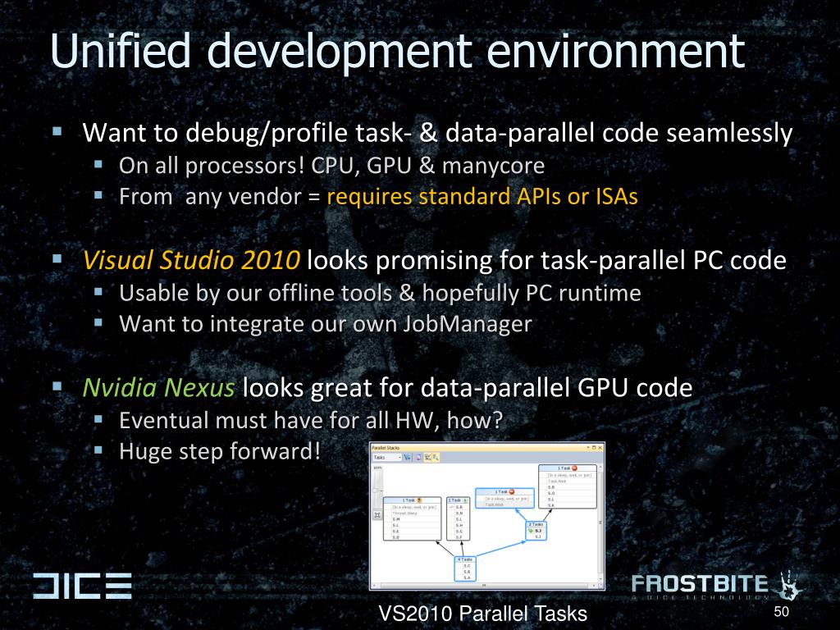This screenshot has height=630, width=840.
Task: Click the 'Huge step forward!' bullet
Action: click(x=220, y=451)
